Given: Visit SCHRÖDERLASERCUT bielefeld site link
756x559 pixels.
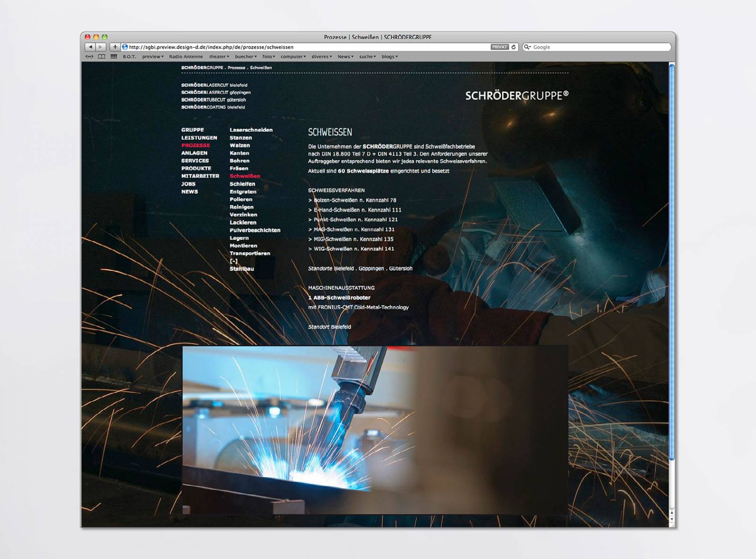Looking at the screenshot, I should tap(215, 85).
